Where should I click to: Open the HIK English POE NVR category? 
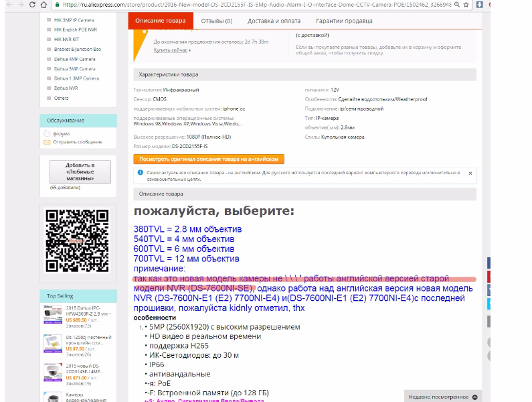pos(76,29)
